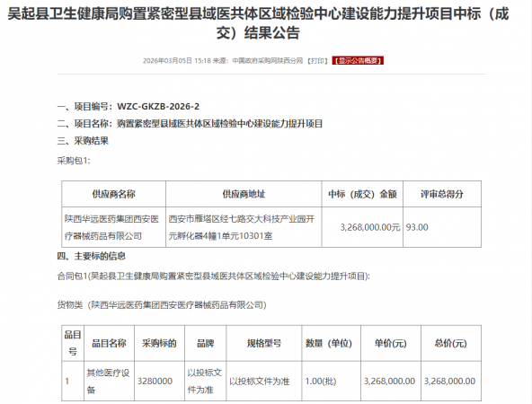Click the 项目名称 line text
The width and height of the screenshot is (532, 404).
pos(190,124)
